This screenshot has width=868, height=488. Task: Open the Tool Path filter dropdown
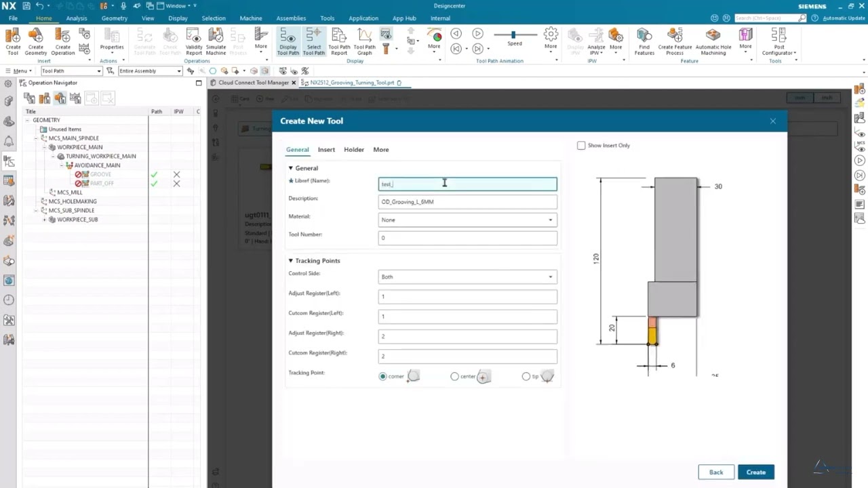tap(71, 71)
